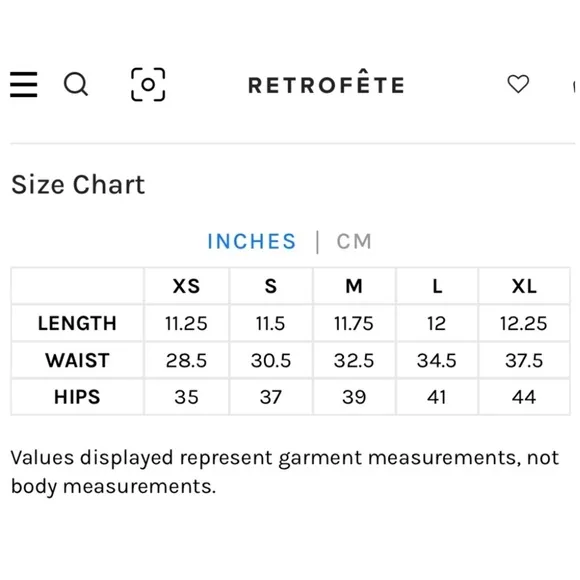This screenshot has height=580, width=580.
Task: Switch size chart to CM
Action: tap(354, 242)
